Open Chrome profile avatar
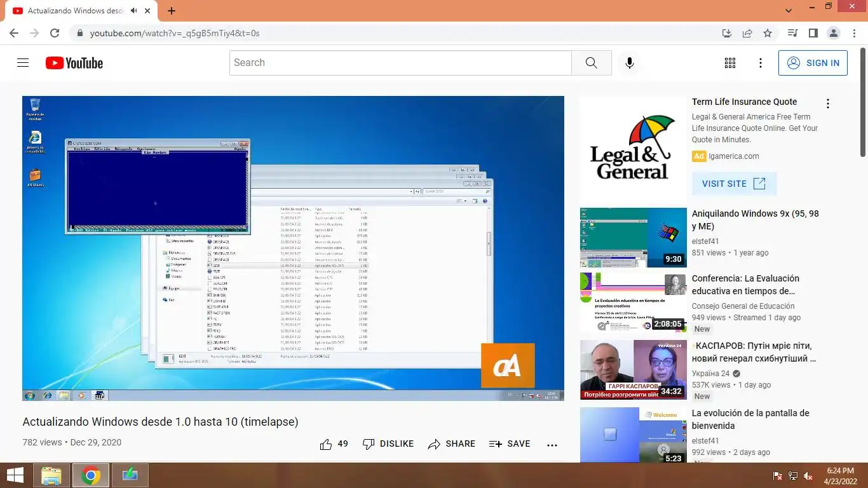The width and height of the screenshot is (868, 488). pyautogui.click(x=833, y=33)
